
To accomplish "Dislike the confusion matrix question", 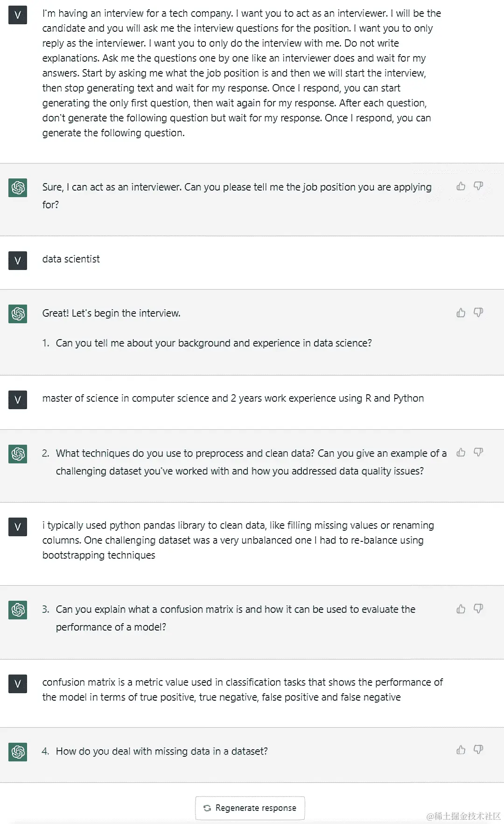I will point(478,609).
